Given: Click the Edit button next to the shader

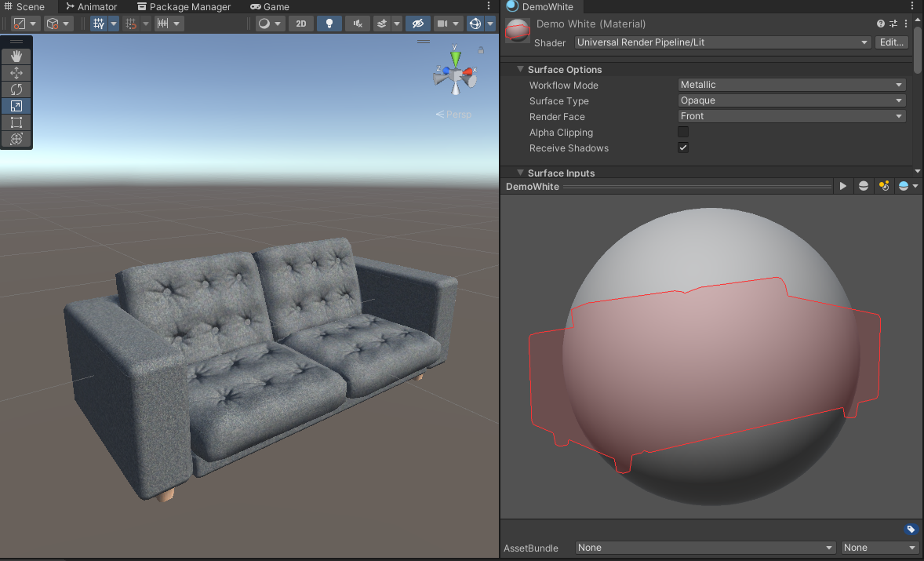Looking at the screenshot, I should coord(891,42).
